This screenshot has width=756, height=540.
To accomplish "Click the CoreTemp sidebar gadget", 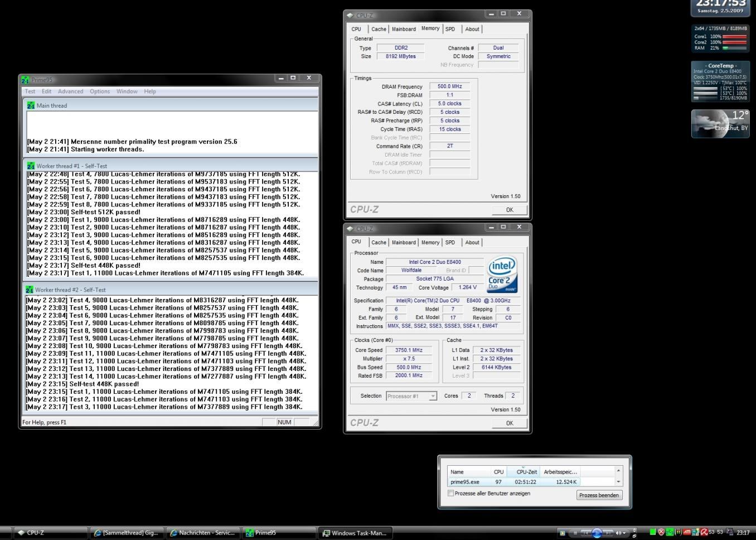I will (720, 81).
